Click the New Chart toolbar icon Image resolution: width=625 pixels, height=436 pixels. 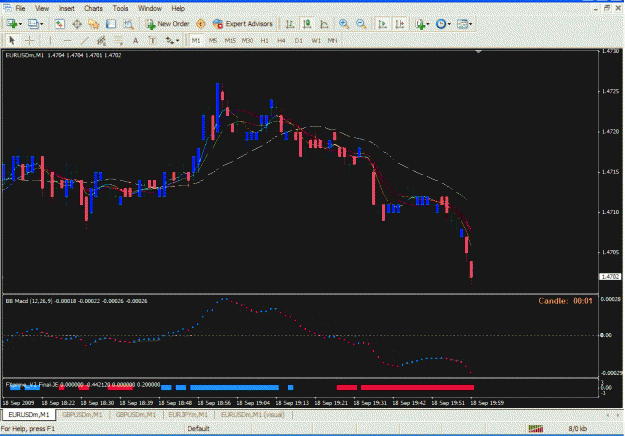point(12,24)
